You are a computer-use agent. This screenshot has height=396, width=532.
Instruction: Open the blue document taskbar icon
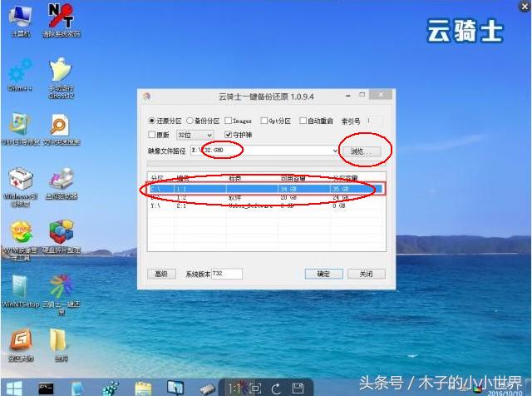click(77, 389)
